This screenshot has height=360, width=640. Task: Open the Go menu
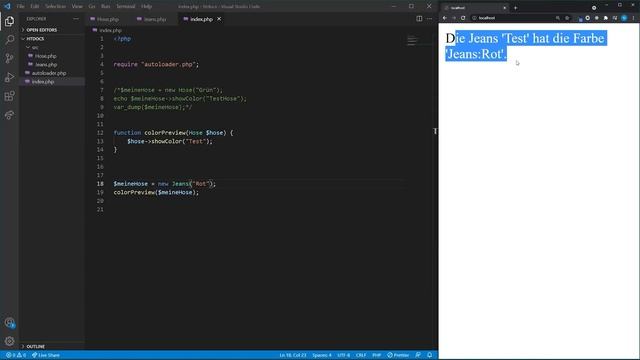pyautogui.click(x=92, y=7)
